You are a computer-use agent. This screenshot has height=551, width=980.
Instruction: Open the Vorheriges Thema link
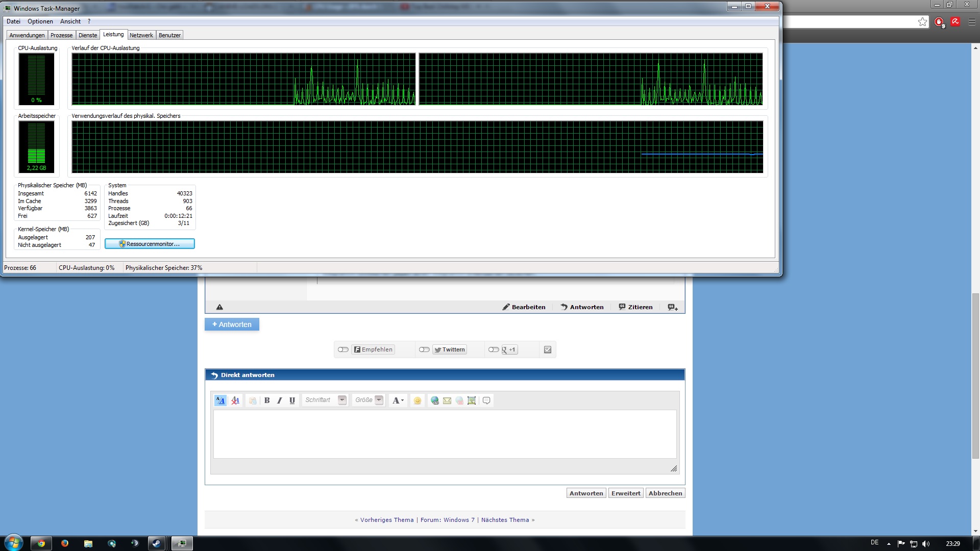pos(387,520)
